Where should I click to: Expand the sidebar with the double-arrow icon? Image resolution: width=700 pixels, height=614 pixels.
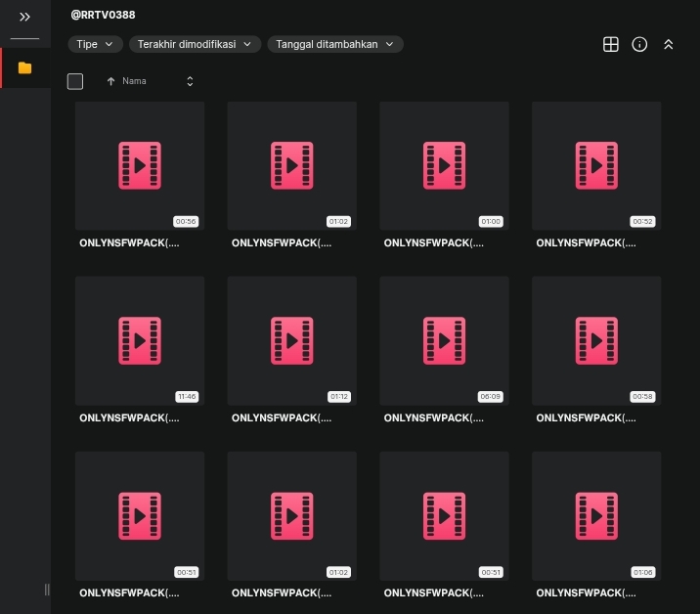coord(24,17)
